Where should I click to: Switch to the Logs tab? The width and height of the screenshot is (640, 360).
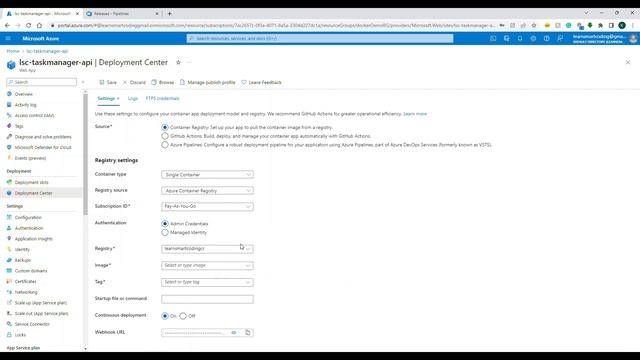pyautogui.click(x=133, y=98)
